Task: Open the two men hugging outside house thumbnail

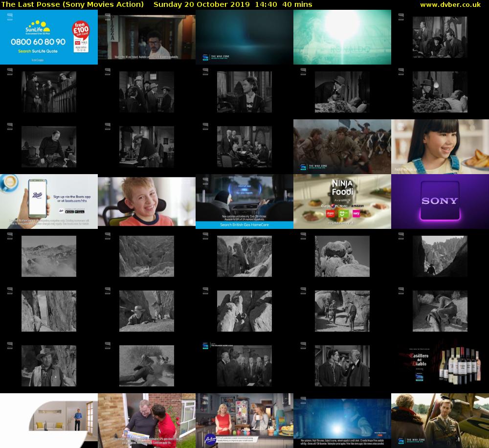Action: point(147,421)
